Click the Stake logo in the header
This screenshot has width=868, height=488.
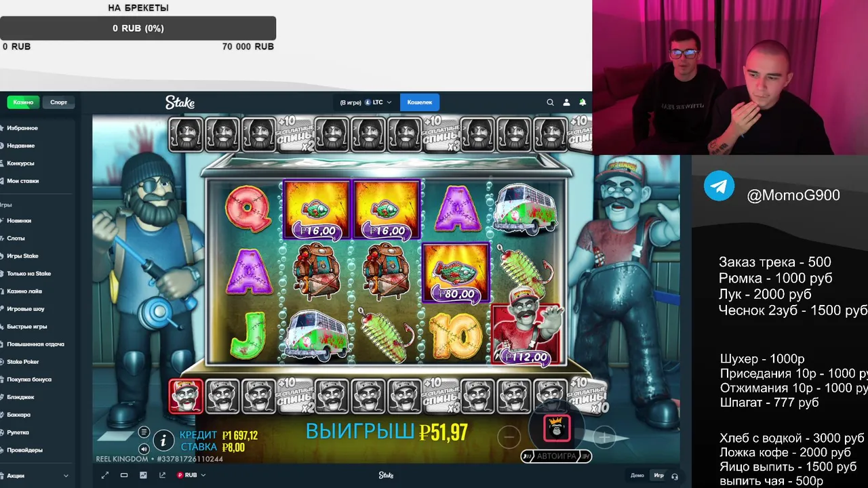pos(180,102)
